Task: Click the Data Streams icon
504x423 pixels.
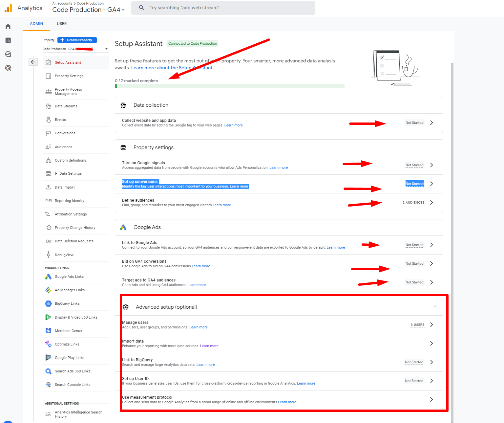Action: click(48, 106)
